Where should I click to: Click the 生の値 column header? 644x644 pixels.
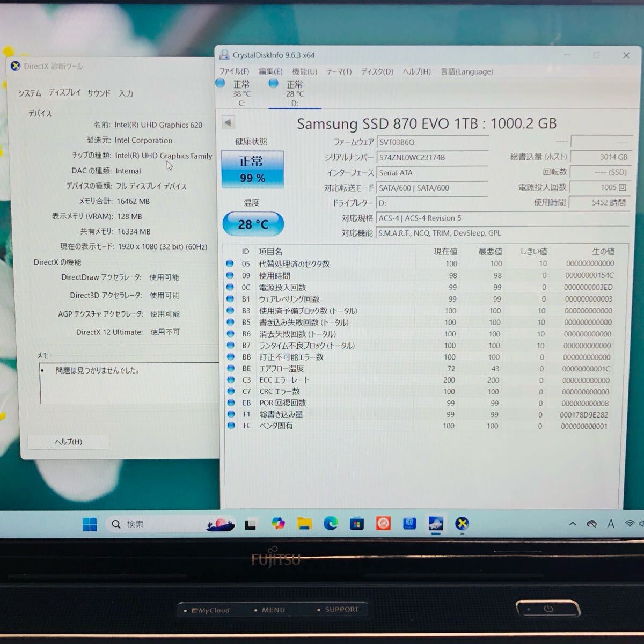(x=603, y=251)
